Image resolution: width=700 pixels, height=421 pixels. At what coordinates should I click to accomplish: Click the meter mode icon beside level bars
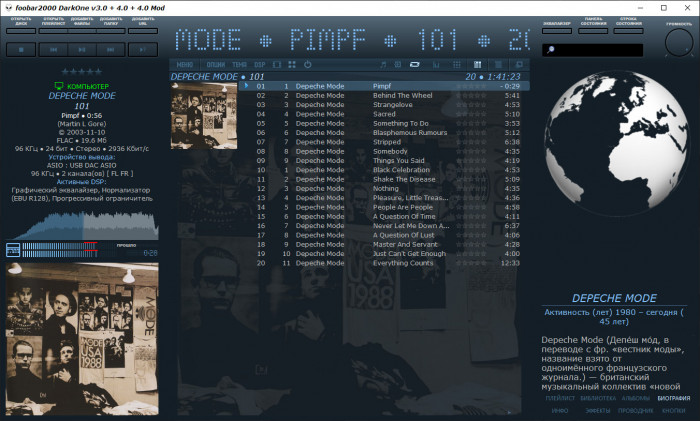(13, 250)
